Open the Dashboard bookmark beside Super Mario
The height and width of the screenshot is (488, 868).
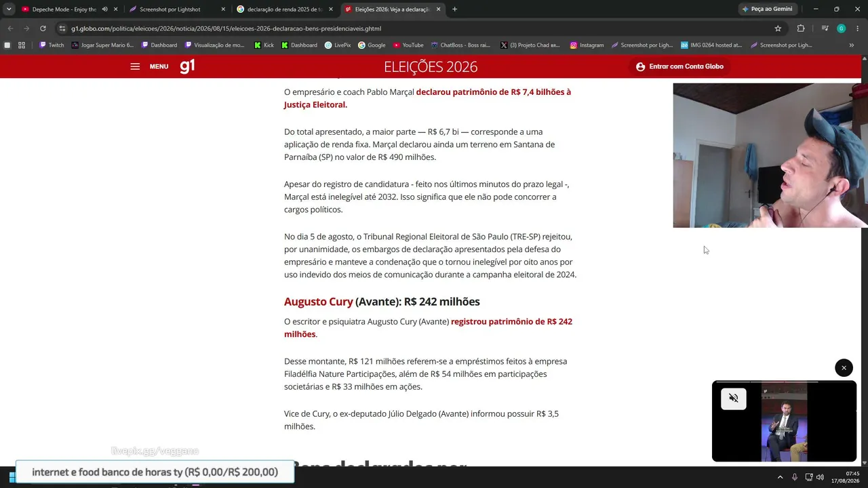(x=159, y=45)
